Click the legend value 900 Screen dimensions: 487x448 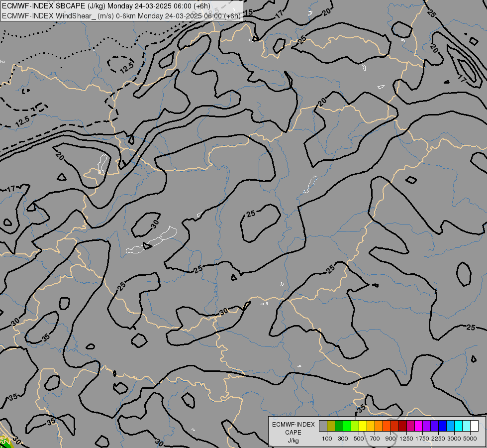[x=390, y=439]
